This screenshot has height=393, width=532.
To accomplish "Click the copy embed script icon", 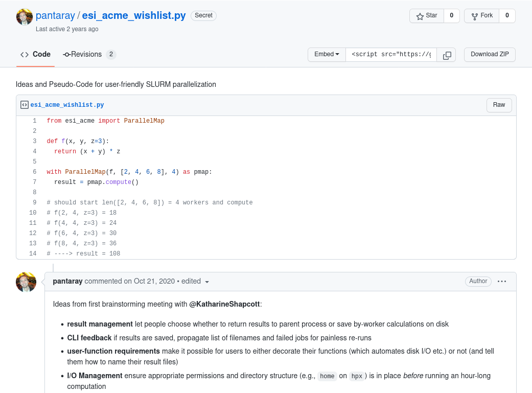I will click(x=447, y=55).
